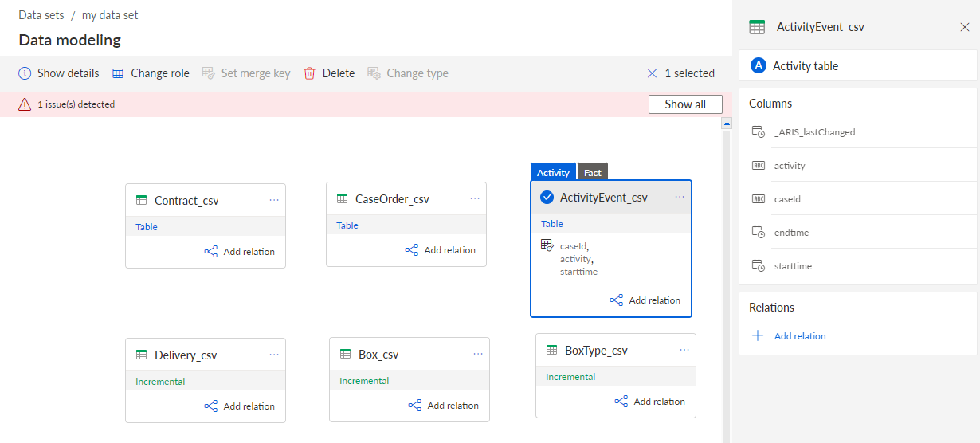Click the Show all issues button
Image resolution: width=980 pixels, height=443 pixels.
pos(685,104)
